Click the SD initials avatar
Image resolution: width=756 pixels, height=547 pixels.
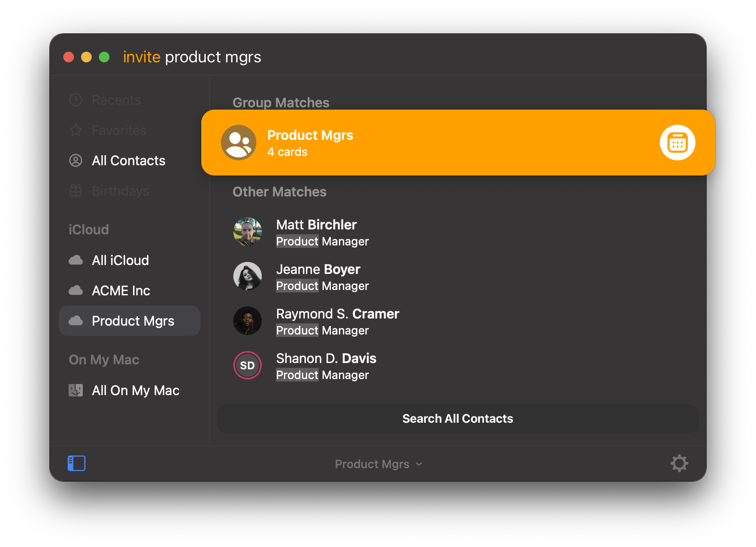pyautogui.click(x=248, y=365)
